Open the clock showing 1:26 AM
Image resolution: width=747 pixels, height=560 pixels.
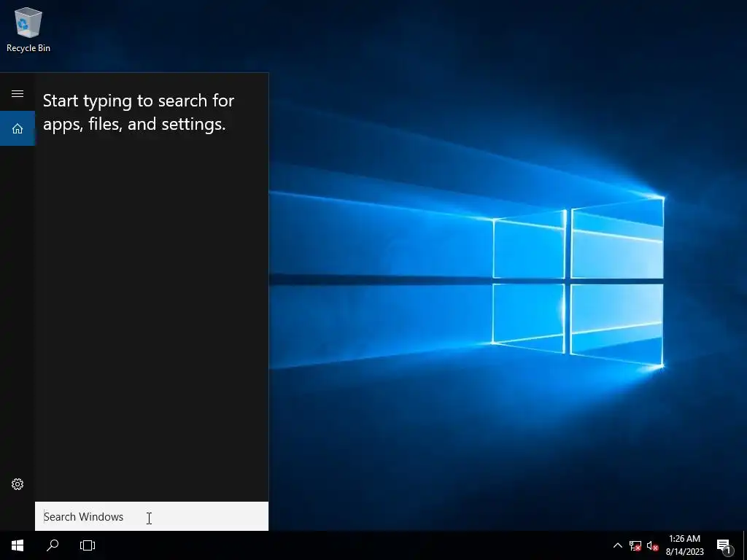(x=684, y=545)
